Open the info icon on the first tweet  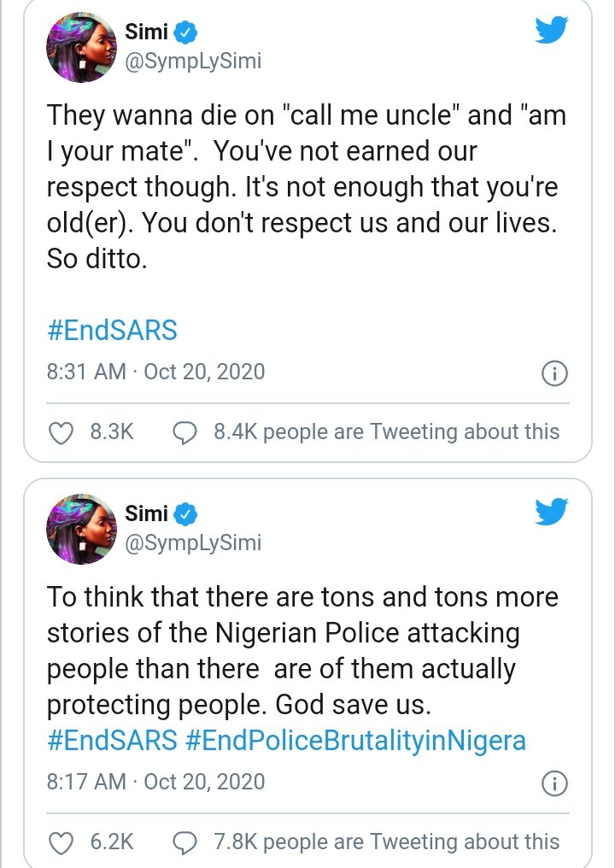(x=555, y=373)
